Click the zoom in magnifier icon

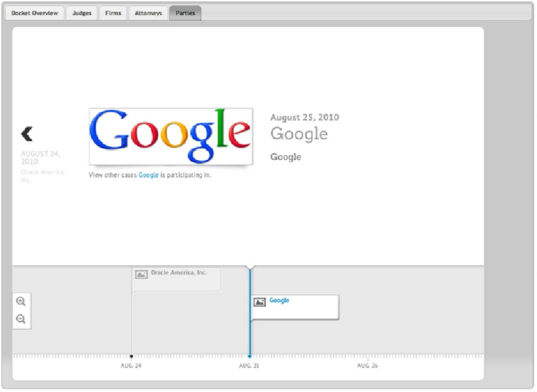click(x=21, y=301)
